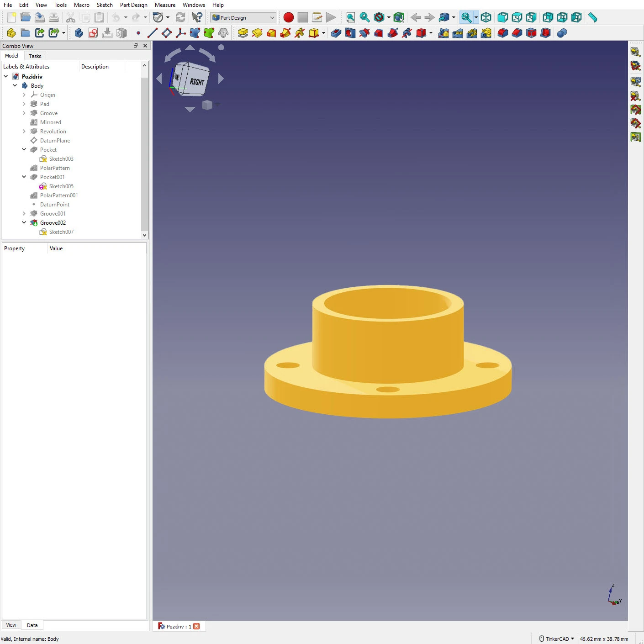Switch to isometric view icon
The width and height of the screenshot is (644, 644).
click(x=486, y=18)
